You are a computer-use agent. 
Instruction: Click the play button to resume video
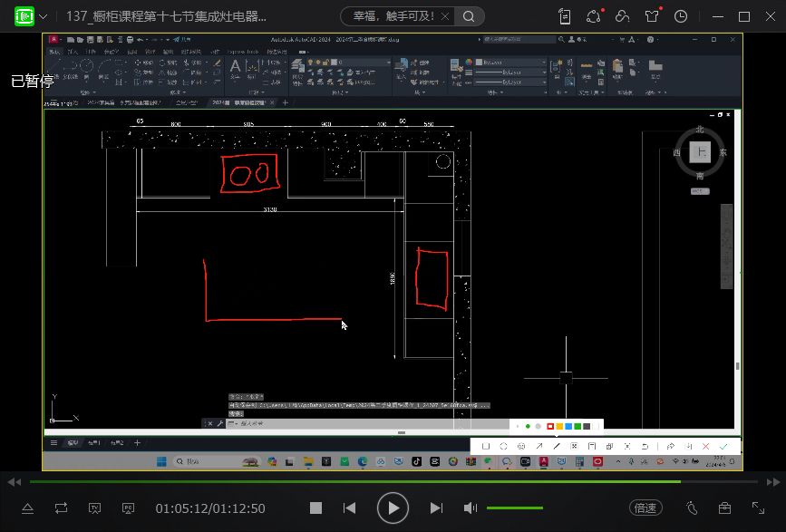pos(393,508)
